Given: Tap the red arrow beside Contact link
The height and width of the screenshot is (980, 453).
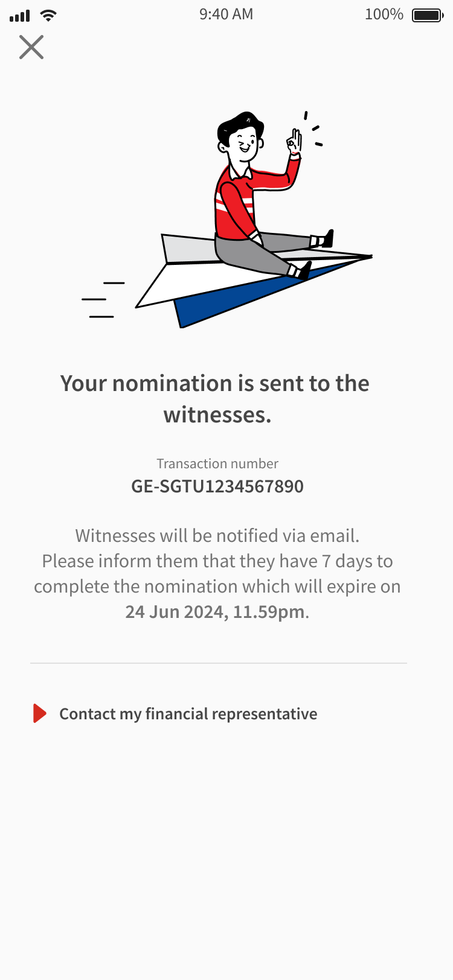Looking at the screenshot, I should 40,713.
